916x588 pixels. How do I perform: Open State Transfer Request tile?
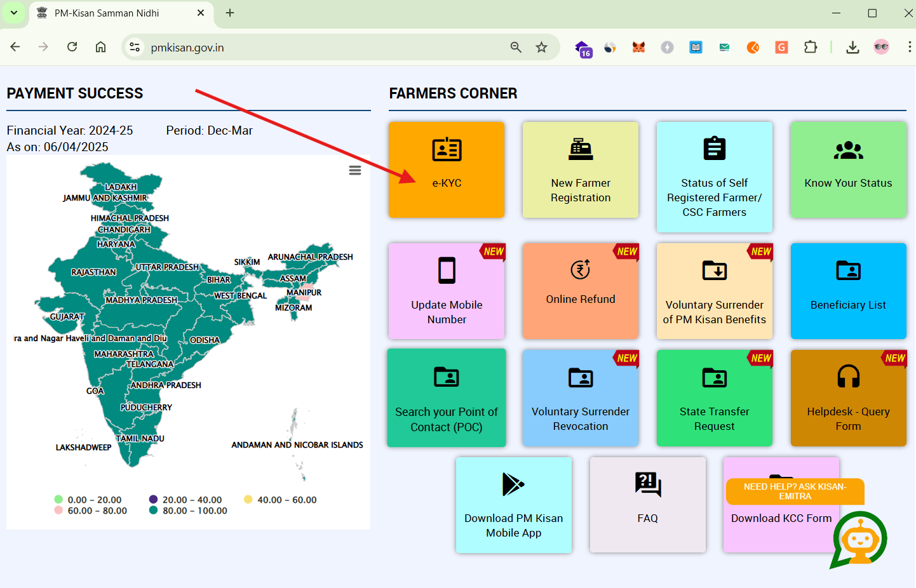point(714,398)
